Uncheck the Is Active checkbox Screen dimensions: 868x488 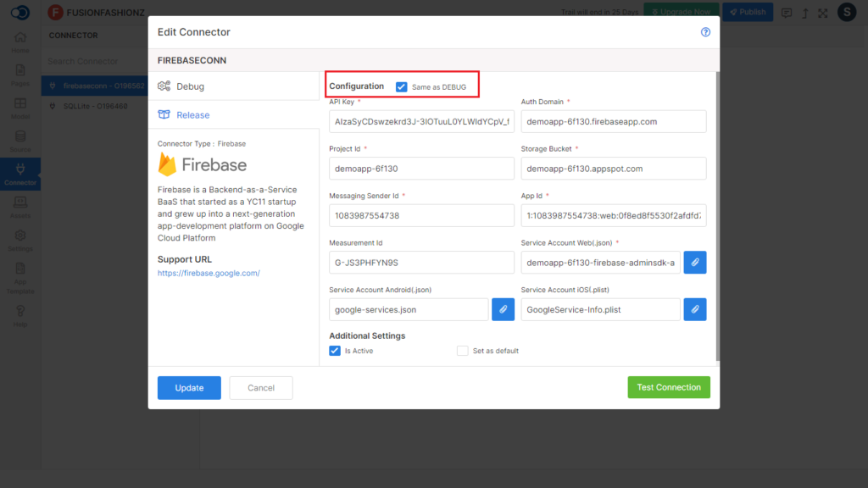coord(334,351)
